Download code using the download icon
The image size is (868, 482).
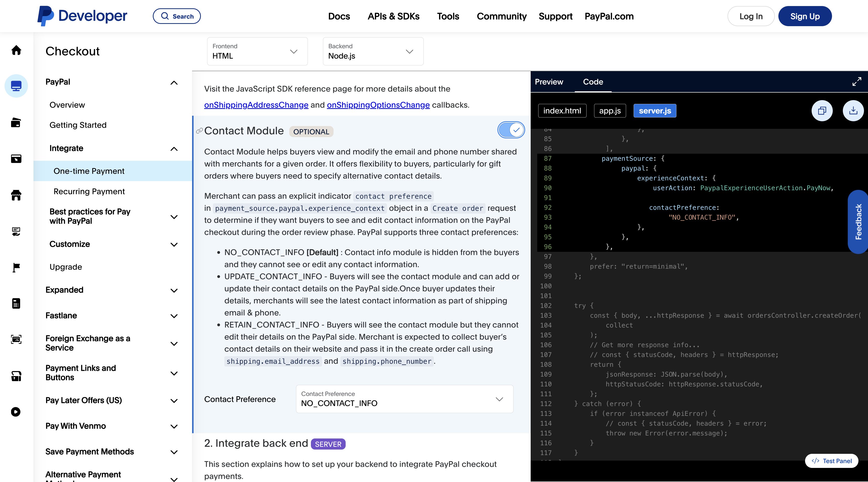(853, 110)
